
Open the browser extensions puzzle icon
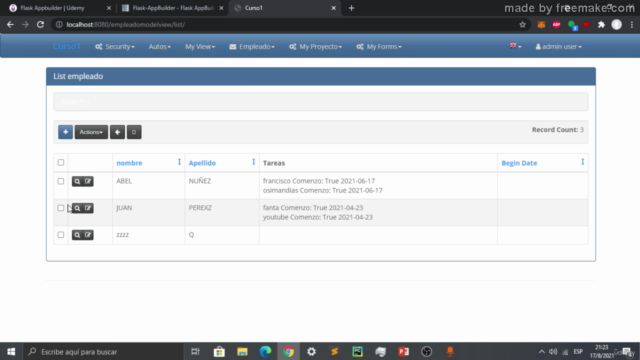click(601, 24)
